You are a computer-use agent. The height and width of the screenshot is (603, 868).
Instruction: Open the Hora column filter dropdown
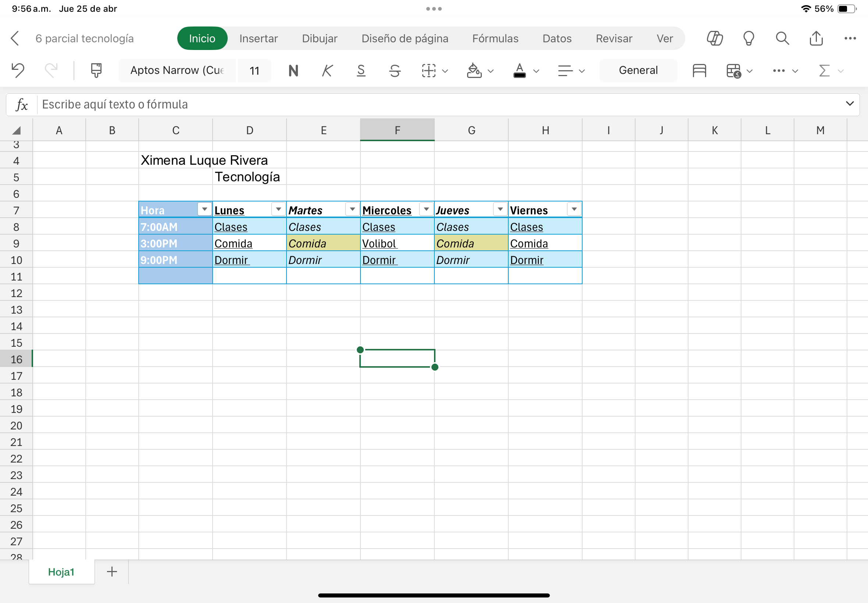[x=204, y=209]
